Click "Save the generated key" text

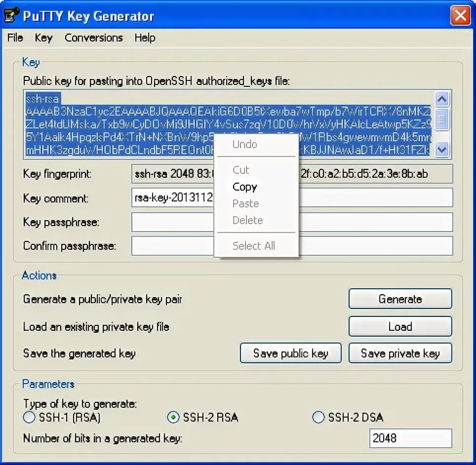[x=79, y=353]
